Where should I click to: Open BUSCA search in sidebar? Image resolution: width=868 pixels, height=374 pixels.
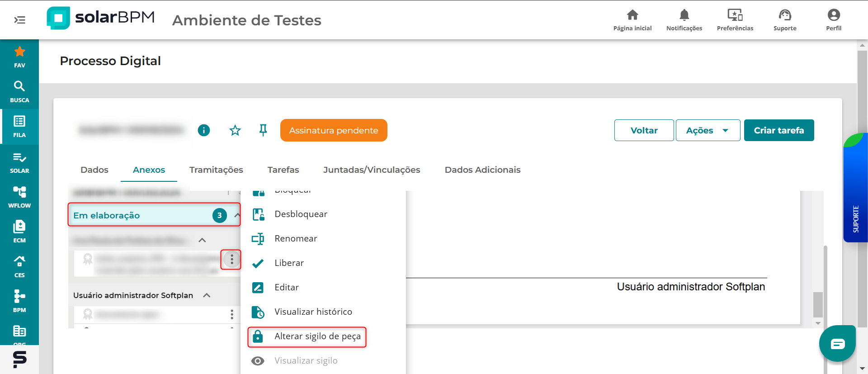[x=19, y=92]
